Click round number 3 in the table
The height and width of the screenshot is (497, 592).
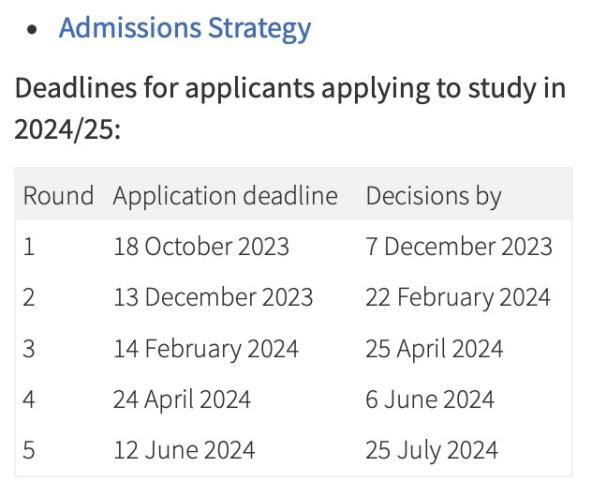click(29, 348)
